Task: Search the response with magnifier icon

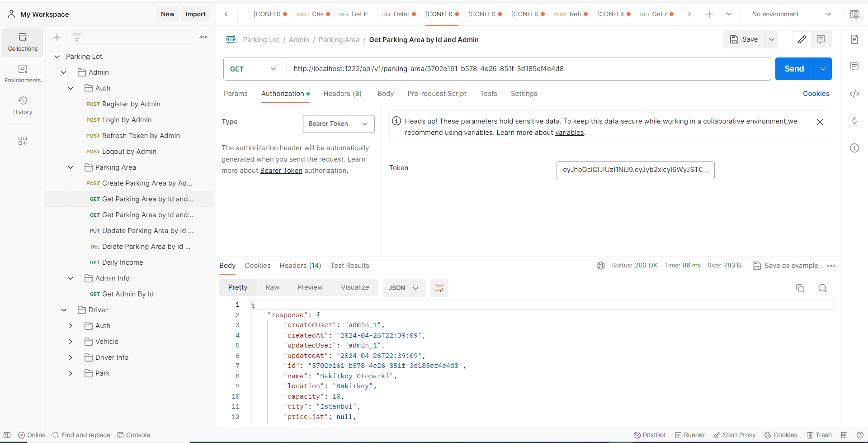Action: pos(823,288)
